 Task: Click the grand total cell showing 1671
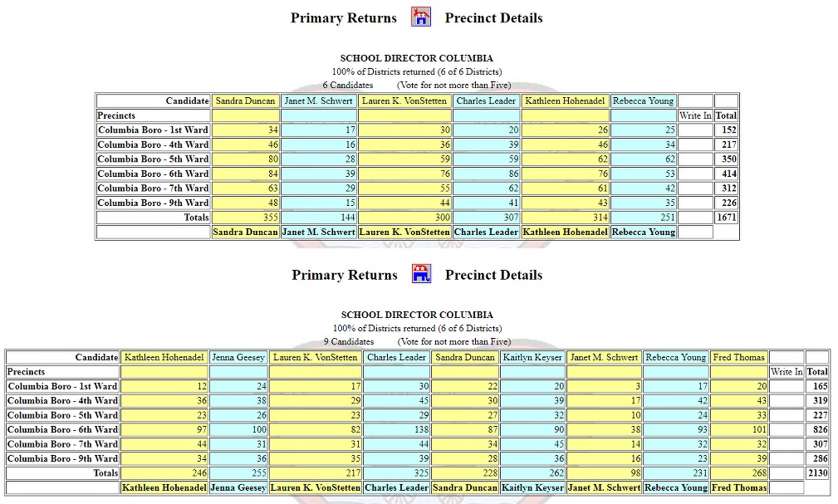point(726,218)
